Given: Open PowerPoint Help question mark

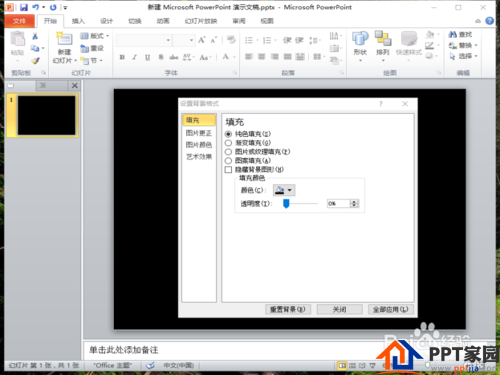Looking at the screenshot, I should pos(489,21).
